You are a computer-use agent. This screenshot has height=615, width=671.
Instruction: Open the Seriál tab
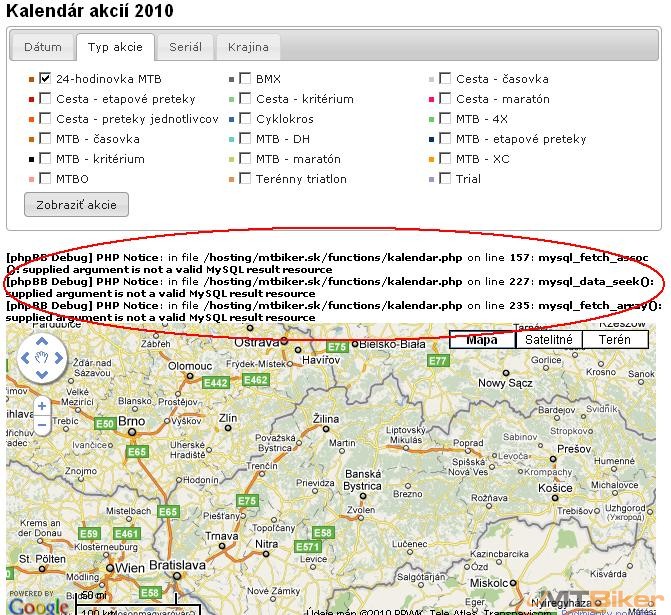(186, 47)
